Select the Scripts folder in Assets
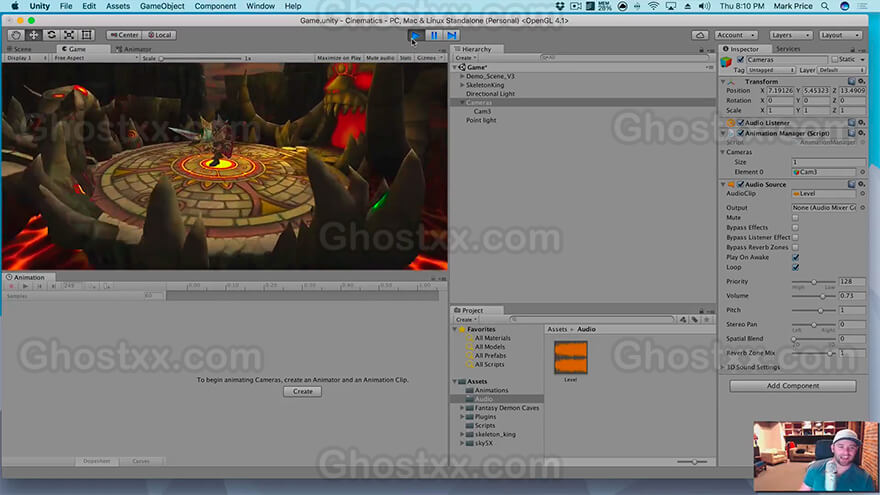880x495 pixels. coord(485,426)
